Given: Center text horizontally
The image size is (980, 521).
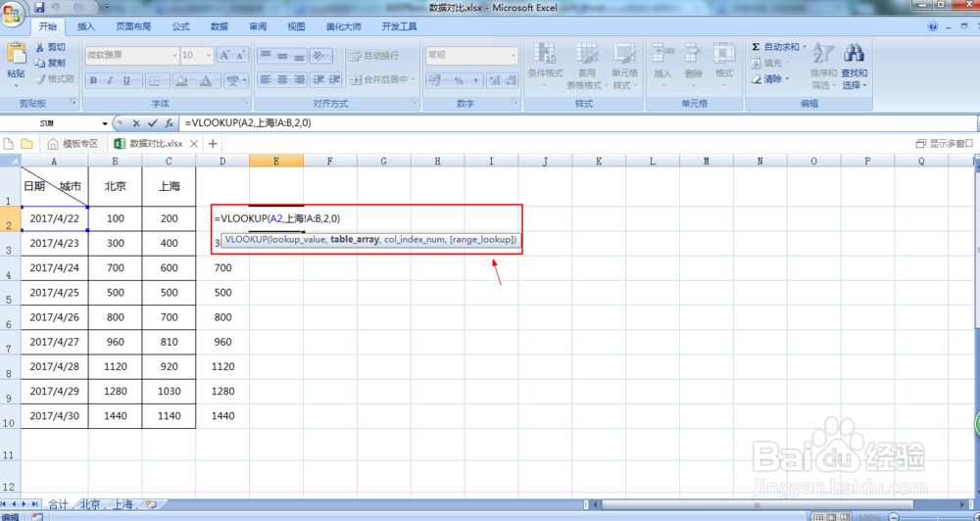Looking at the screenshot, I should (282, 79).
